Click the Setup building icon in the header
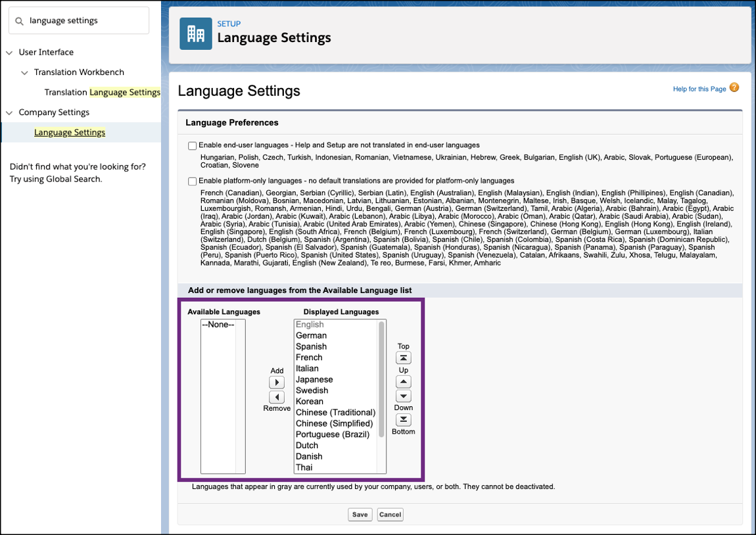Viewport: 756px width, 535px height. [x=195, y=33]
